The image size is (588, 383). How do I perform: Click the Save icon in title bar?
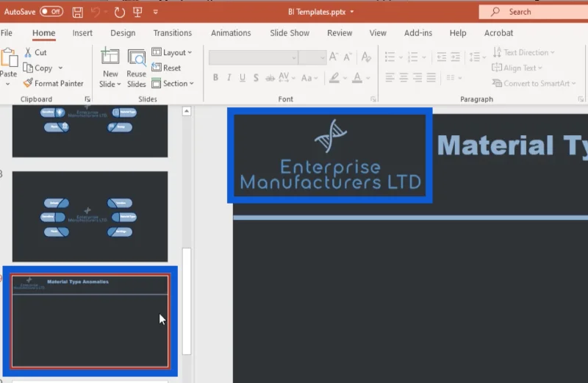[78, 12]
